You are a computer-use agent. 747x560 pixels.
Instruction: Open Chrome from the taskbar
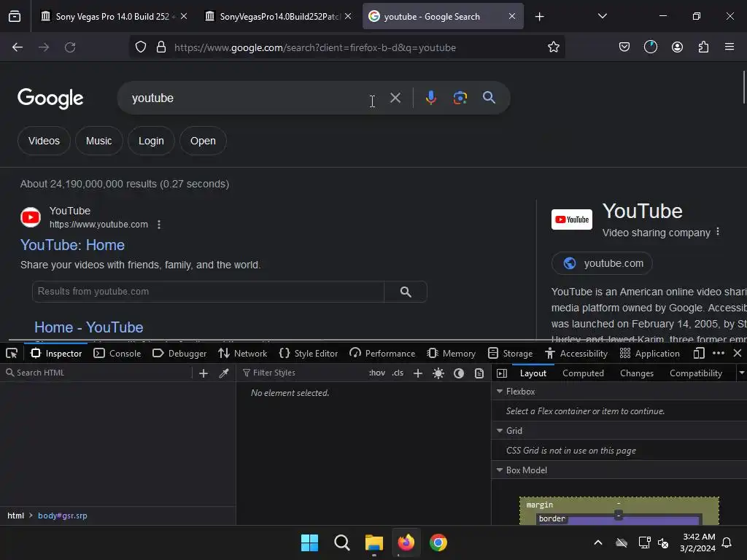pos(438,542)
